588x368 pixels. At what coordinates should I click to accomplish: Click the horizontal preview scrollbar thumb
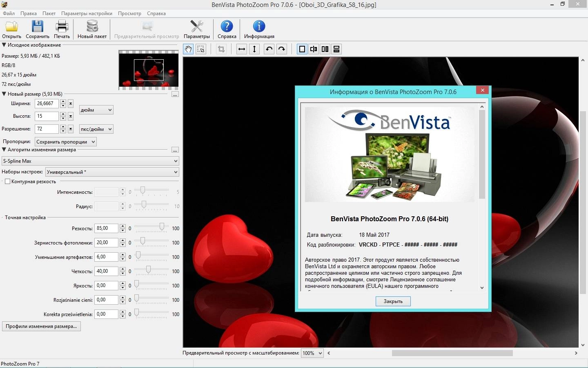tap(452, 353)
